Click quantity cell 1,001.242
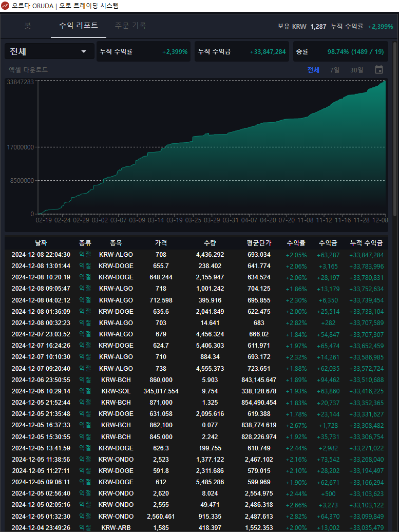 210,289
